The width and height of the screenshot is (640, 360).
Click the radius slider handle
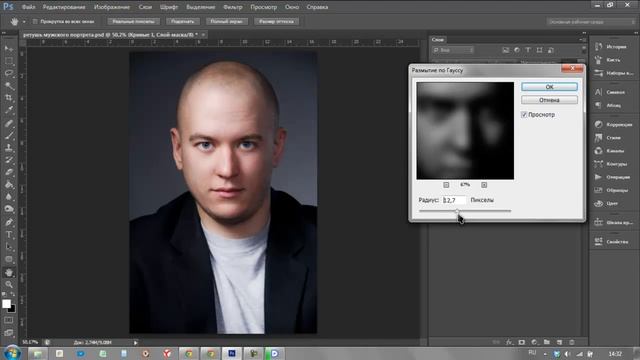point(457,211)
